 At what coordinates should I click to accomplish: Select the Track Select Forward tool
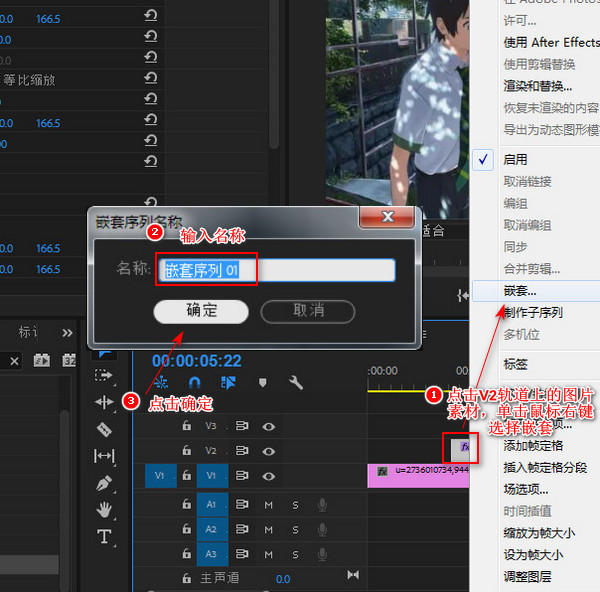[103, 375]
